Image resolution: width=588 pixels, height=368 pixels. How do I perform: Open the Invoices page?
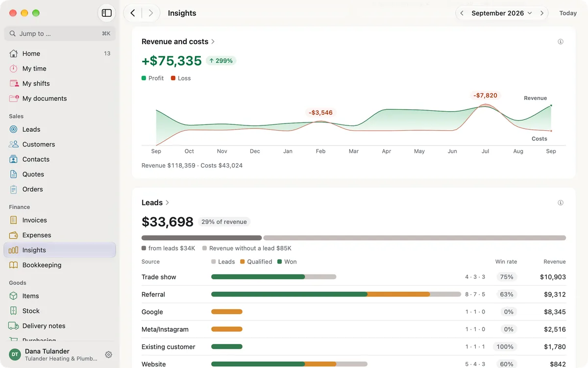pyautogui.click(x=60, y=220)
